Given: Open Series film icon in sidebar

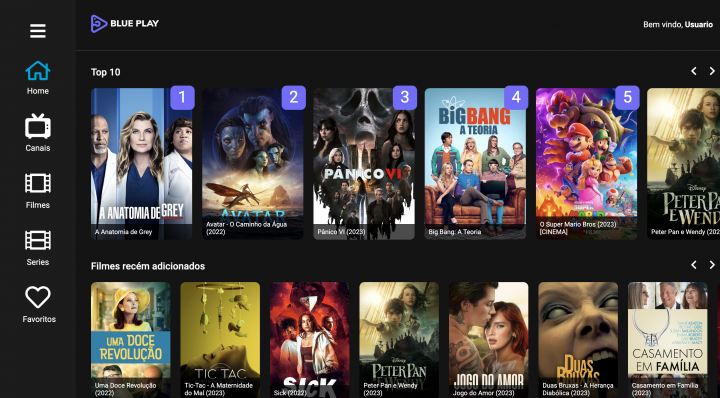Looking at the screenshot, I should 38,240.
